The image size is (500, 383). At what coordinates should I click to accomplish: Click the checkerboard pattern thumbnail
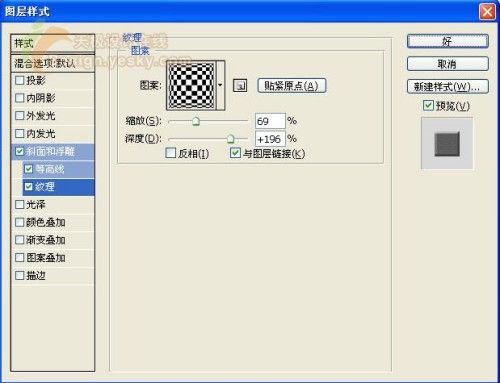191,85
